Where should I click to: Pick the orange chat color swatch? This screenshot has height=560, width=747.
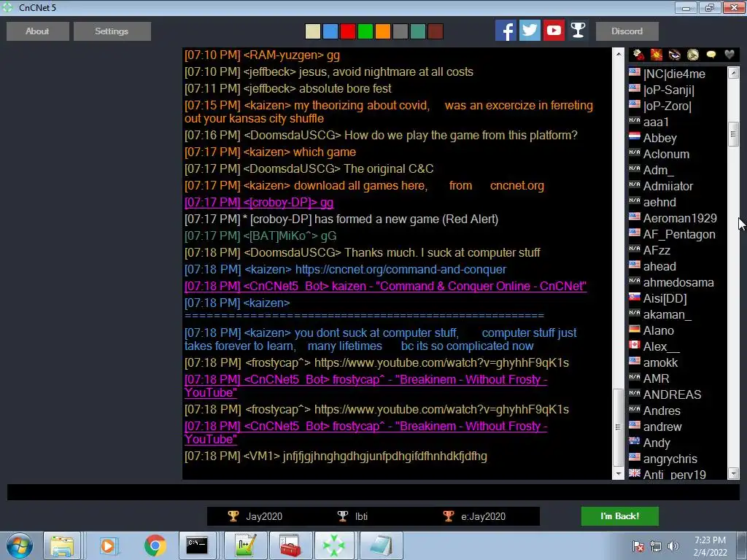[382, 31]
